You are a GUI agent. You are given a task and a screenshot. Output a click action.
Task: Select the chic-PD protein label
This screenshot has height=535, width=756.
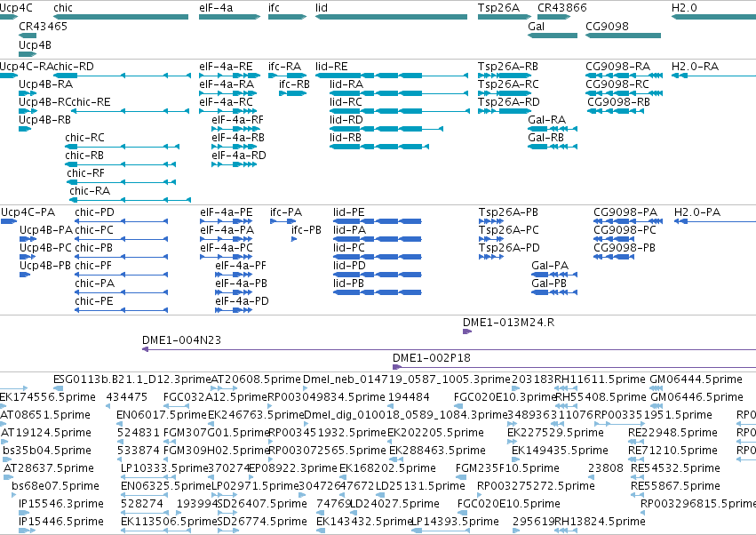point(94,212)
